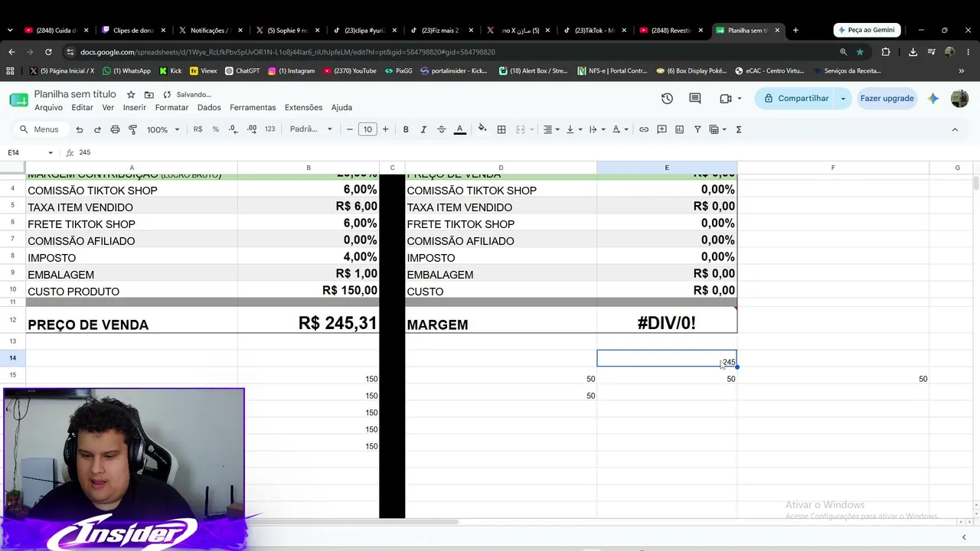Screen dimensions: 980x551
Task: Increase decimal places in toolbar
Action: coord(252,129)
